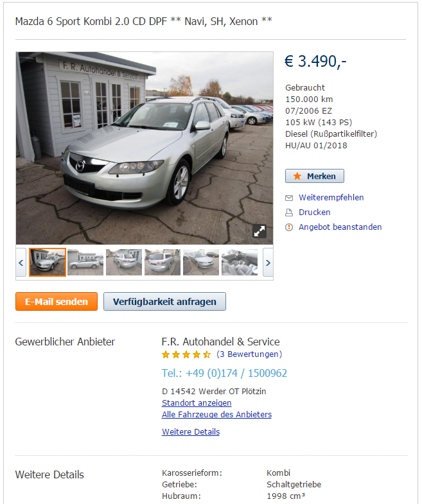Click the seller's star rating icons
Viewport: 422px width, 504px height.
pyautogui.click(x=186, y=354)
